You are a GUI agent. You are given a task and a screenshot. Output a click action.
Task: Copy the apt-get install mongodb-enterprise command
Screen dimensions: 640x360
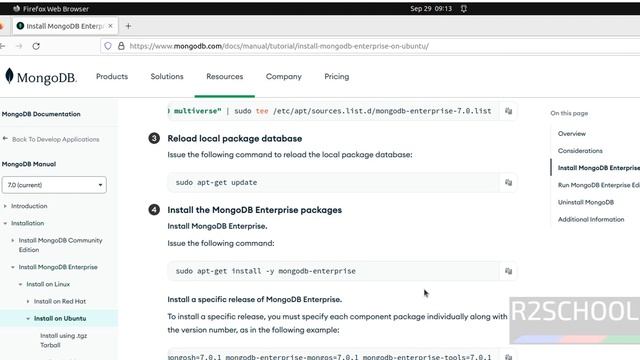click(x=508, y=271)
